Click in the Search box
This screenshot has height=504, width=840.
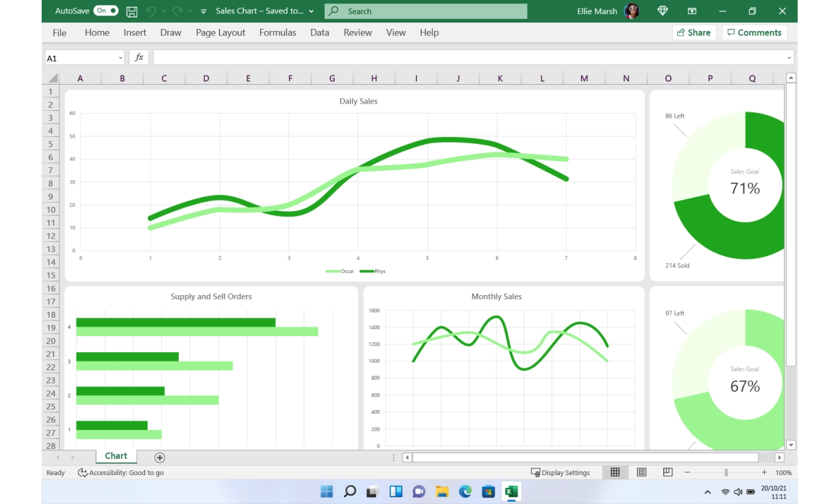tap(426, 11)
